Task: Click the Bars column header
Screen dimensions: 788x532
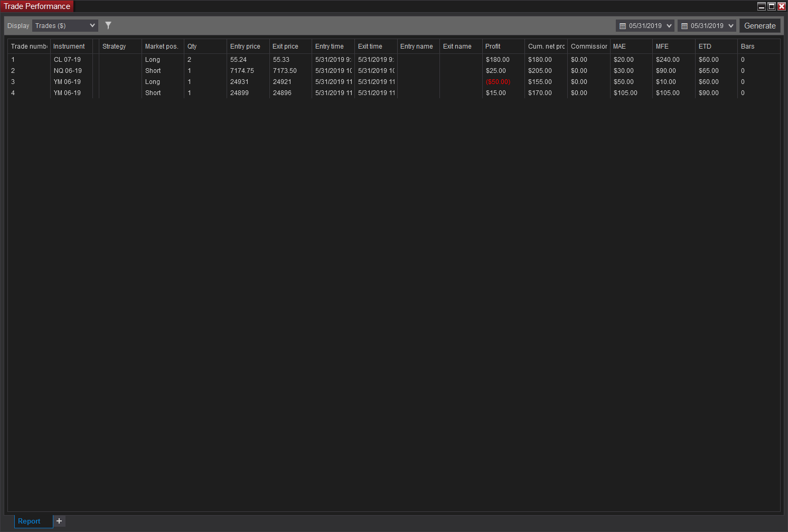Action: coord(759,46)
